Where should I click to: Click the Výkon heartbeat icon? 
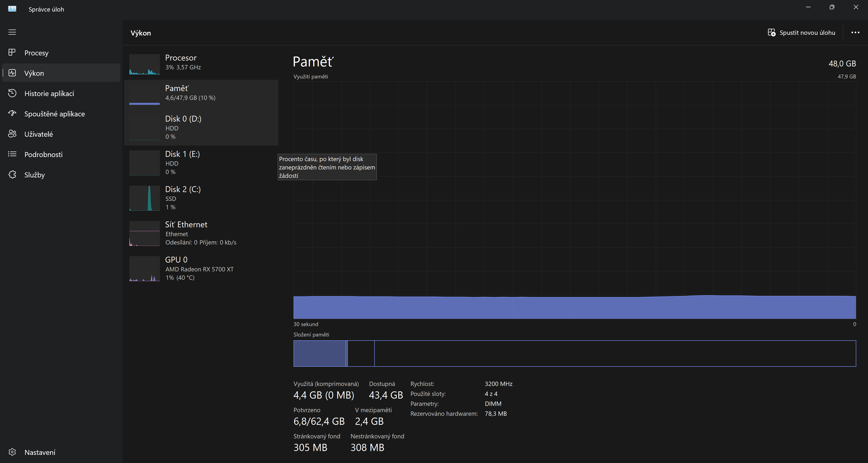pos(12,73)
